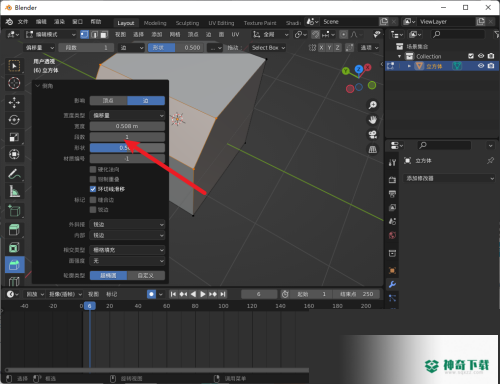Open the Object properties orange square tab

392,270
